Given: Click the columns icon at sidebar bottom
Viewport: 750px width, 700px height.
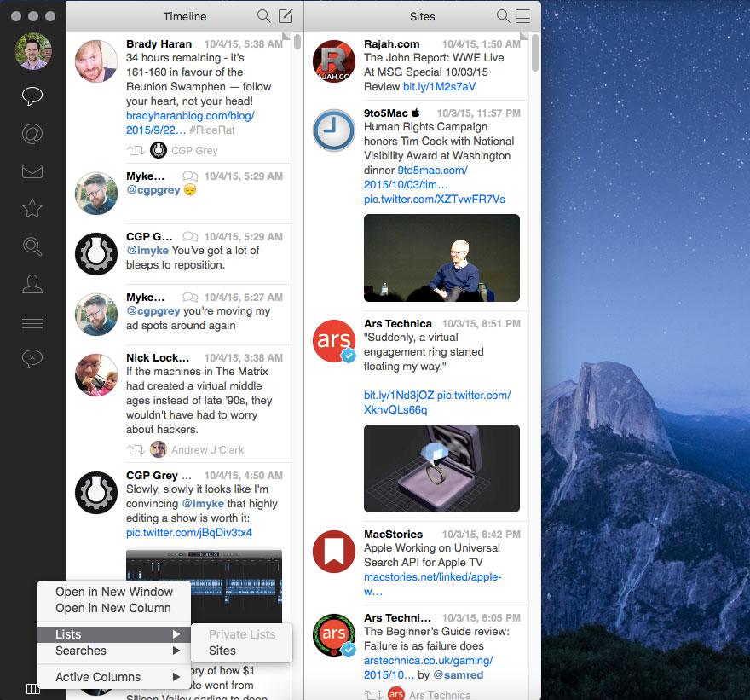Looking at the screenshot, I should [32, 689].
